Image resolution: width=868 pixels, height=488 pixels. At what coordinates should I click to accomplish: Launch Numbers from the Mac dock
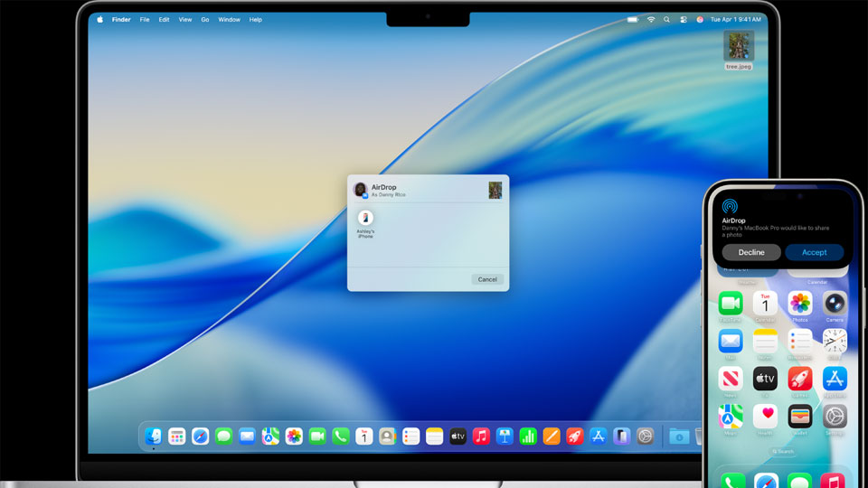pos(528,436)
